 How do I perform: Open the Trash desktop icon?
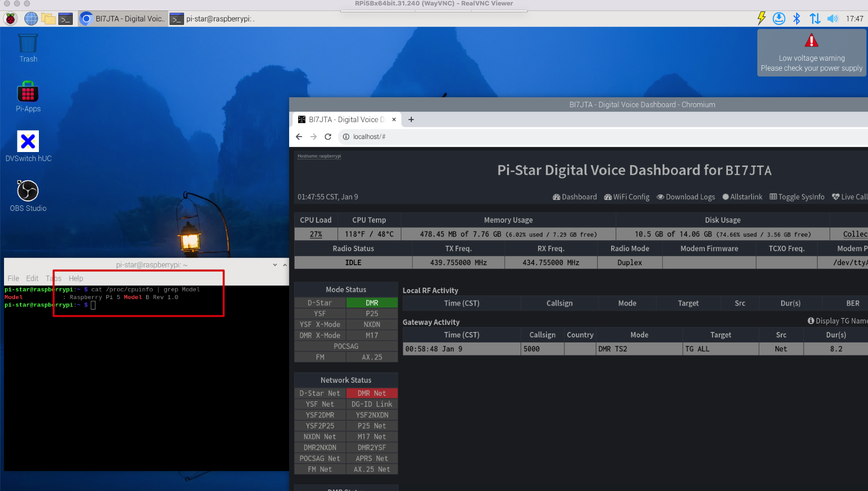(28, 48)
